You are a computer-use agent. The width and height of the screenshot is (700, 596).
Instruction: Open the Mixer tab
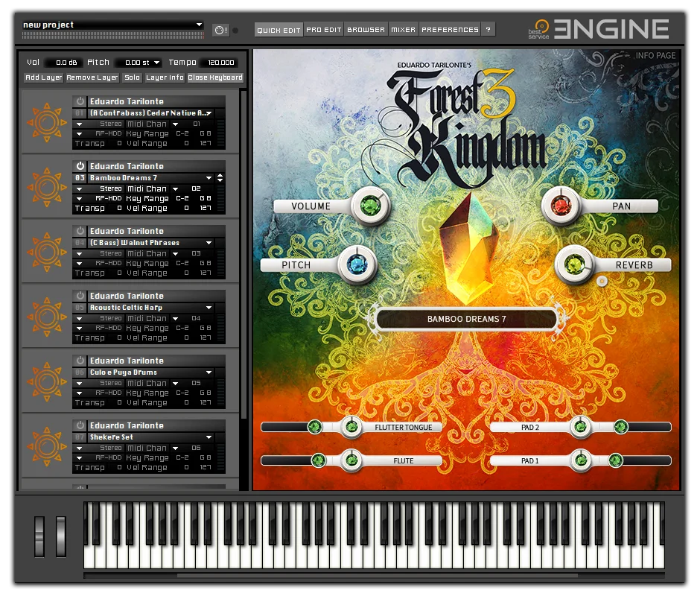403,30
